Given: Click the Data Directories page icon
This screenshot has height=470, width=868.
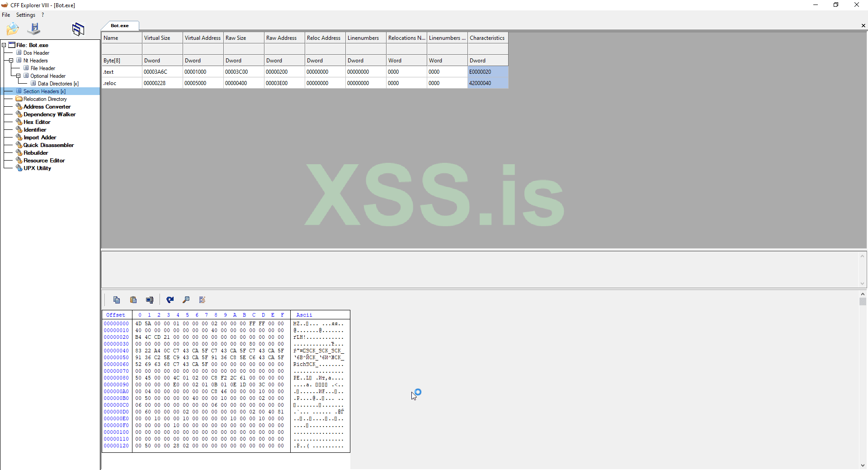Looking at the screenshot, I should tap(33, 83).
